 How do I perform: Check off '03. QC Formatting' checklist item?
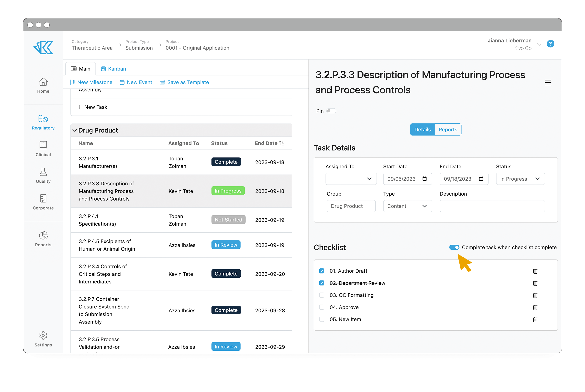click(x=322, y=295)
